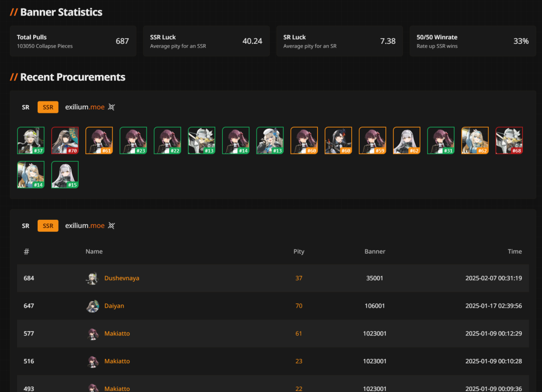
Task: Click the crossed-swords icon above the table
Action: click(111, 226)
